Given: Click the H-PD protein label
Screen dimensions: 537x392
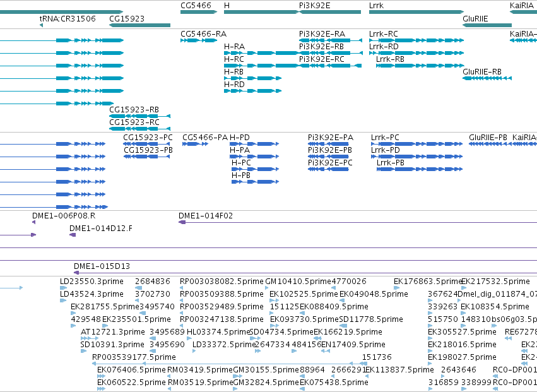Looking at the screenshot, I should (x=240, y=138).
